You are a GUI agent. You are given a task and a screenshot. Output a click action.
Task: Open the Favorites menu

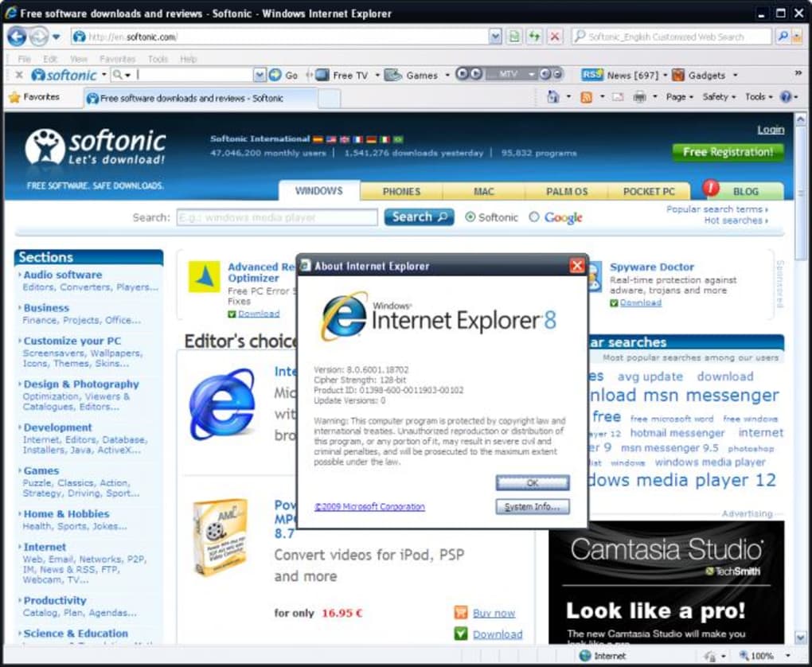pos(41,96)
